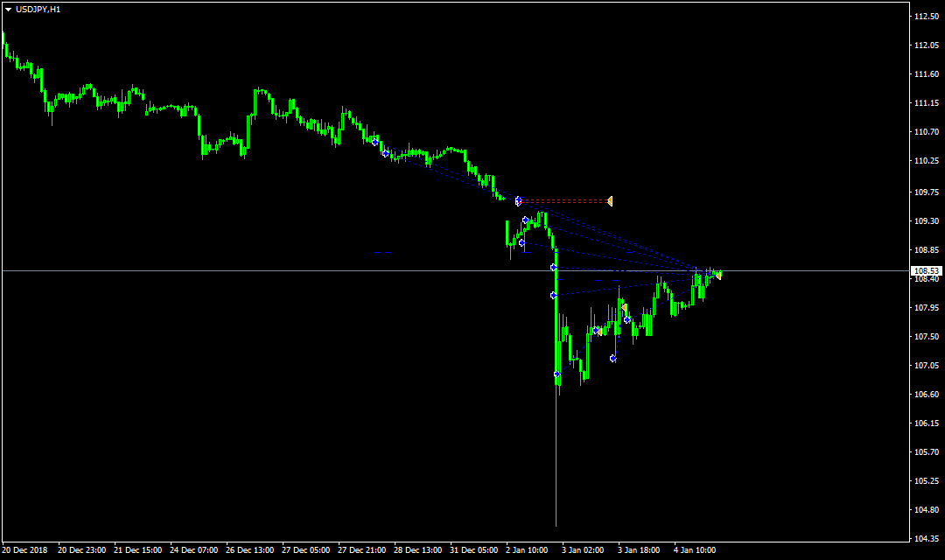
Task: Click the 104.80 price axis label
Action: (927, 510)
